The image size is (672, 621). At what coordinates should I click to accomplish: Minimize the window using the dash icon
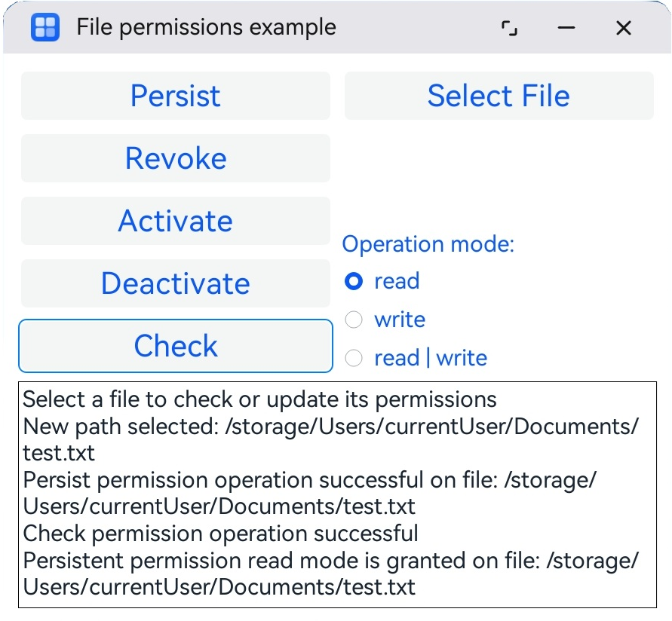pos(566,29)
